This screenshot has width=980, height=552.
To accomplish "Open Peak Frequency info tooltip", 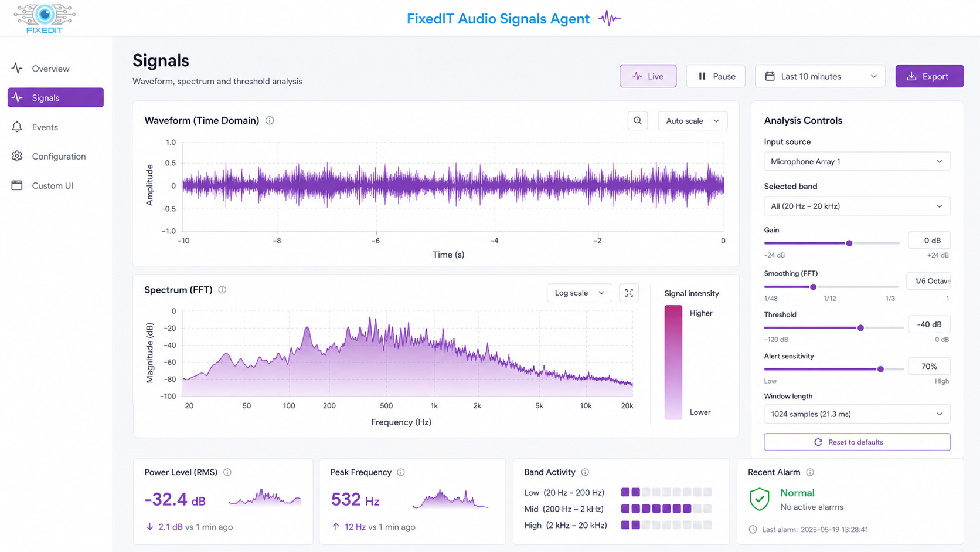I will coord(401,472).
